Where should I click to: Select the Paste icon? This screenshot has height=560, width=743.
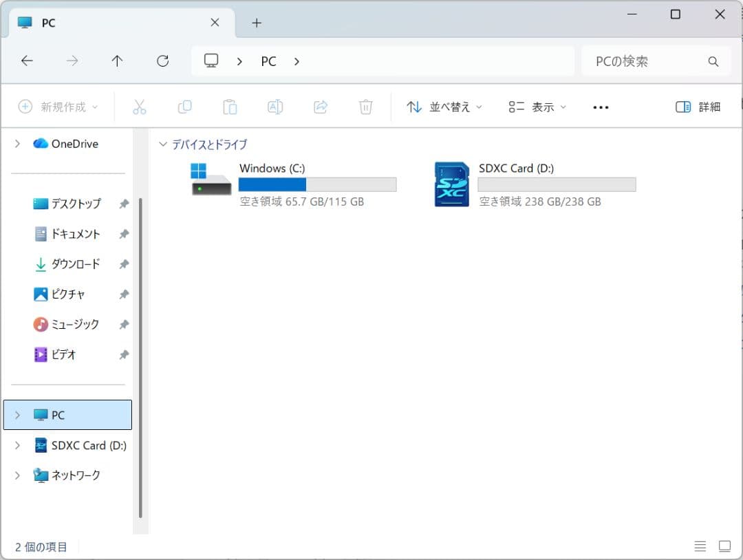click(230, 107)
